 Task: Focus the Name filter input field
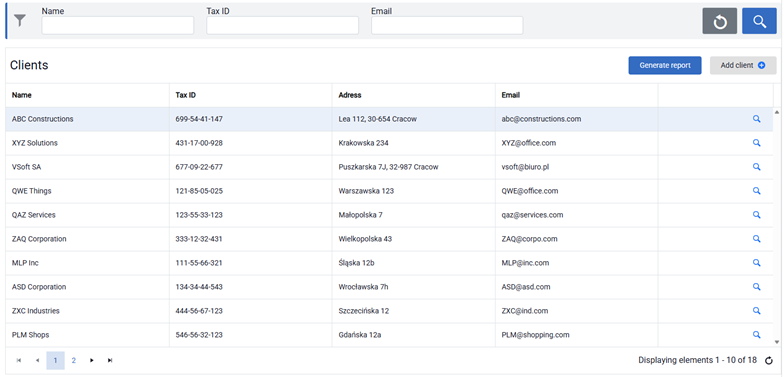[118, 26]
